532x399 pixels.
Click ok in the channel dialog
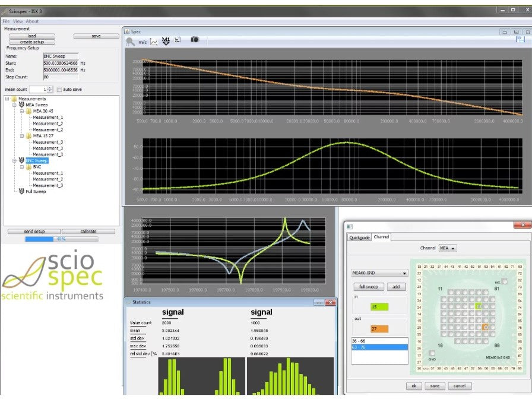[414, 386]
